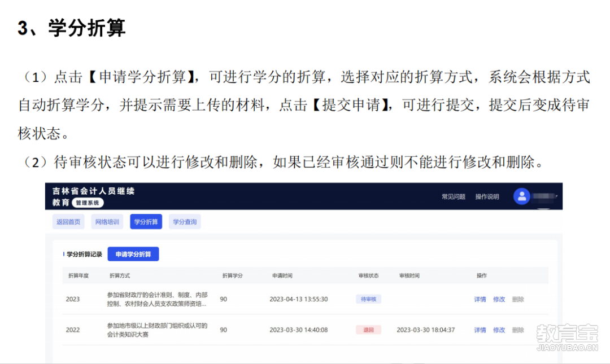Click timestamp 2023-03-30 14:40:08
Viewport: 610px width, 364px height.
coord(298,330)
